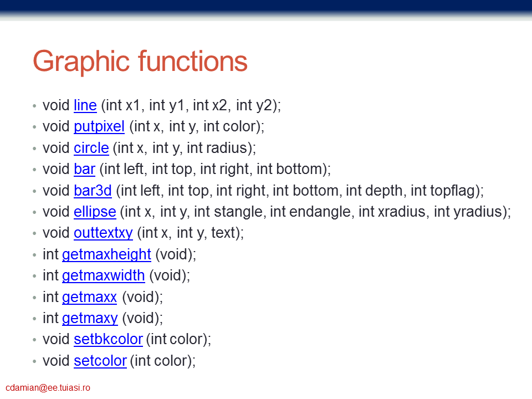Click the bar function link

point(84,169)
